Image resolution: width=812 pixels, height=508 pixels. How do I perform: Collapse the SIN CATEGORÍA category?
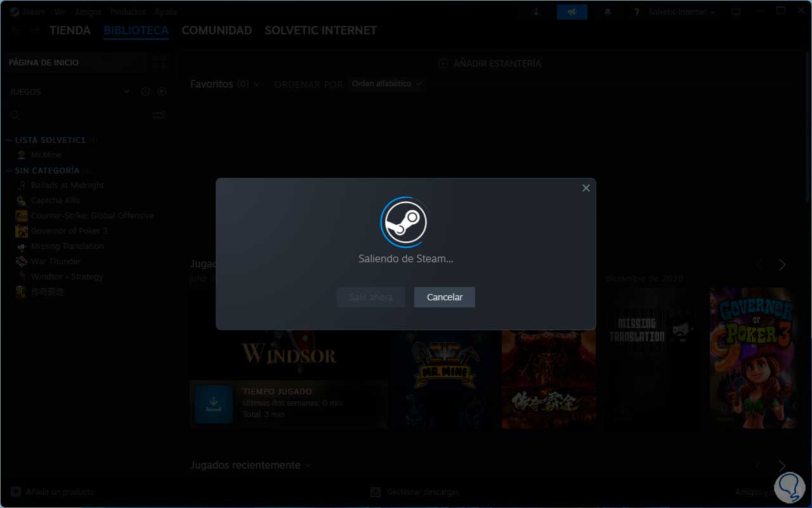pos(9,170)
